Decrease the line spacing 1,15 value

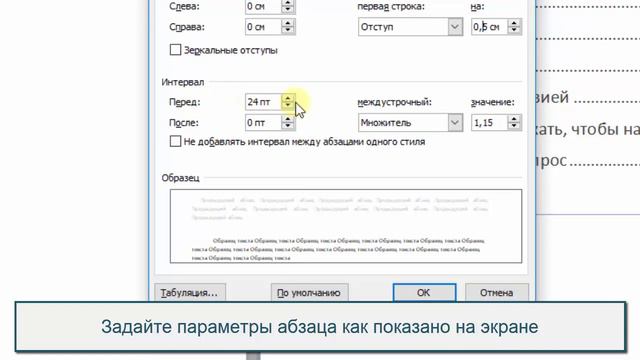click(514, 127)
